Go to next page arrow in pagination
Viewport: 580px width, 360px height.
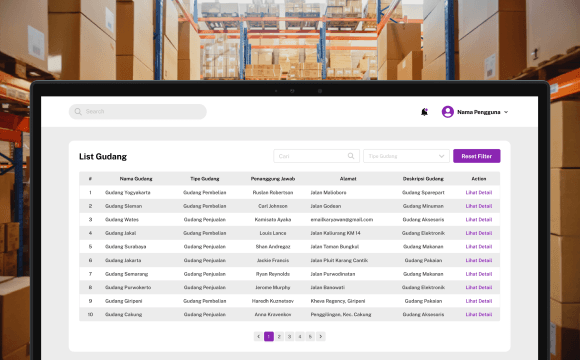(321, 336)
